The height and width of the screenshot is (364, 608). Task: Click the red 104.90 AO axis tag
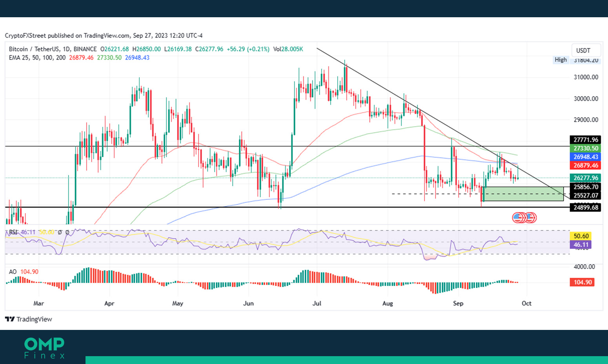(582, 282)
